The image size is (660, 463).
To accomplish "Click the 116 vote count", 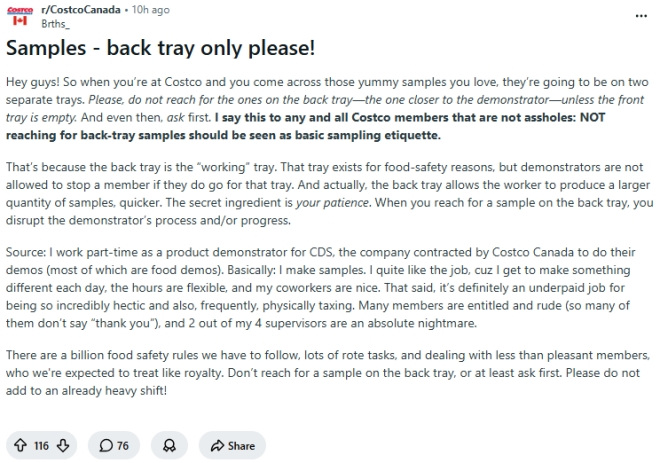I will click(41, 446).
